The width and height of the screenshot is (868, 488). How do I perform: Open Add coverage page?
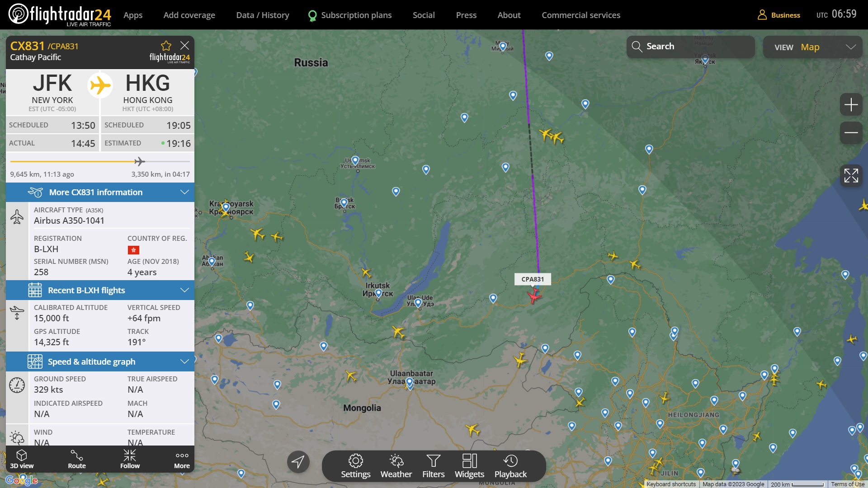click(x=189, y=15)
